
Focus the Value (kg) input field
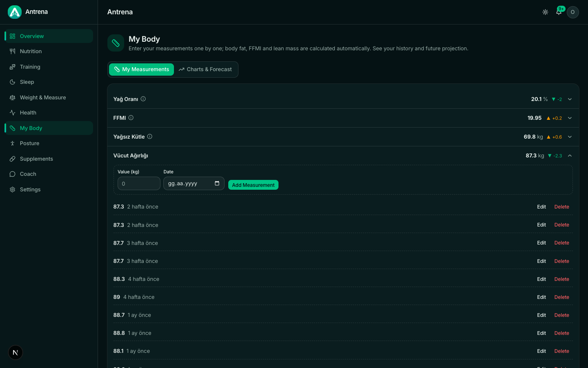pyautogui.click(x=139, y=184)
